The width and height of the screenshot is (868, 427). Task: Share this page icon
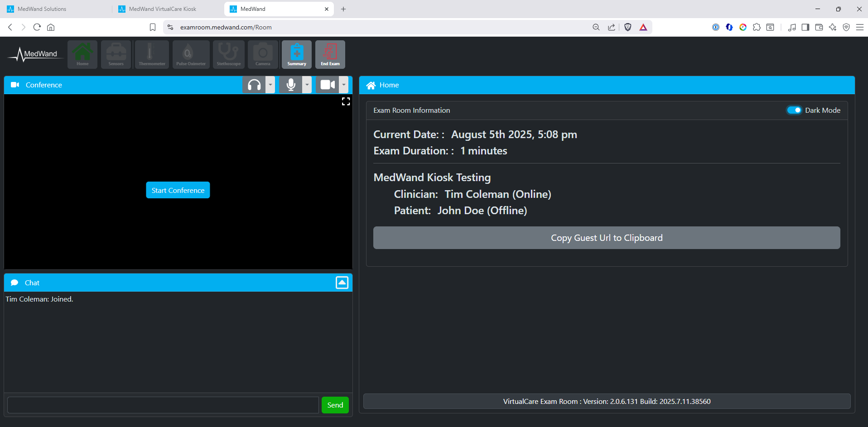pyautogui.click(x=612, y=27)
